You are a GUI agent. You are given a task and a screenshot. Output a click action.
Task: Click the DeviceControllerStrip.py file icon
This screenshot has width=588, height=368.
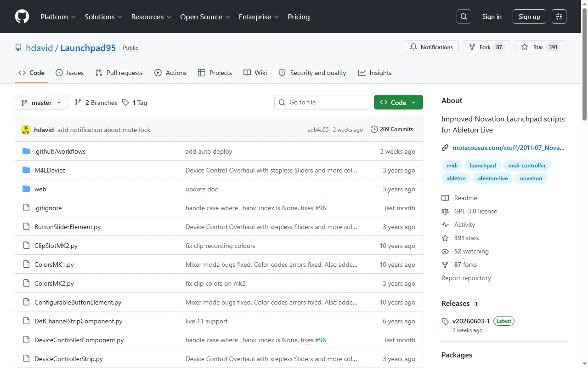(x=26, y=359)
